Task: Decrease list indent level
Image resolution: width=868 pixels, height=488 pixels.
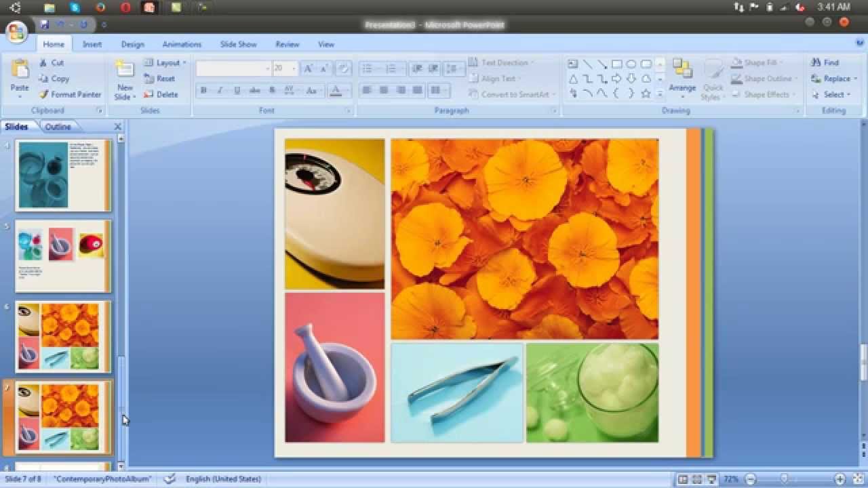Action: (416, 68)
